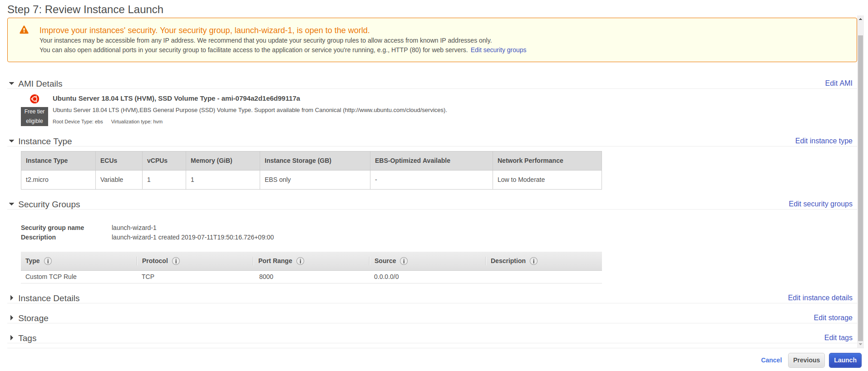Click the scrollbar up arrow
868x371 pixels.
(x=860, y=20)
